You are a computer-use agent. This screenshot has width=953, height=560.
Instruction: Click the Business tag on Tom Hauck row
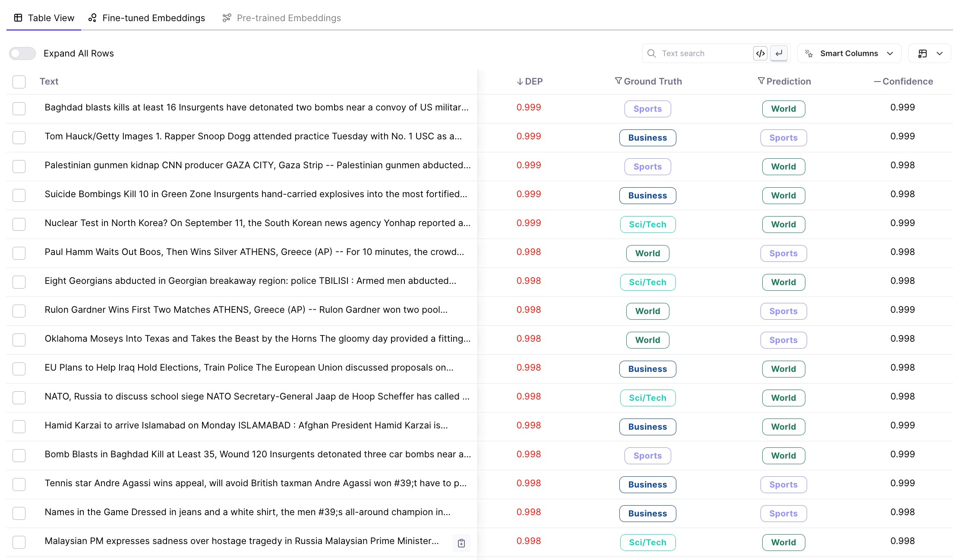(647, 138)
